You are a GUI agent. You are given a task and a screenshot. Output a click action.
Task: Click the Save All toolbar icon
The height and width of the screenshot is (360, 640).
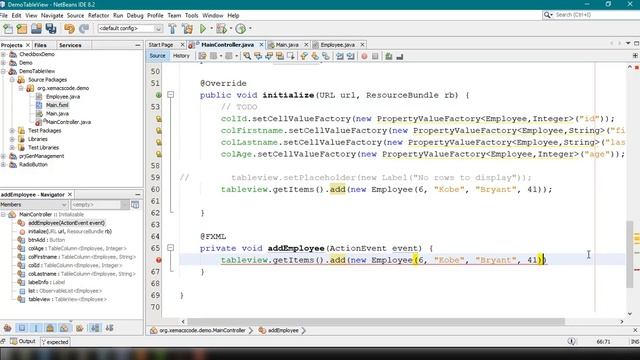(x=51, y=29)
